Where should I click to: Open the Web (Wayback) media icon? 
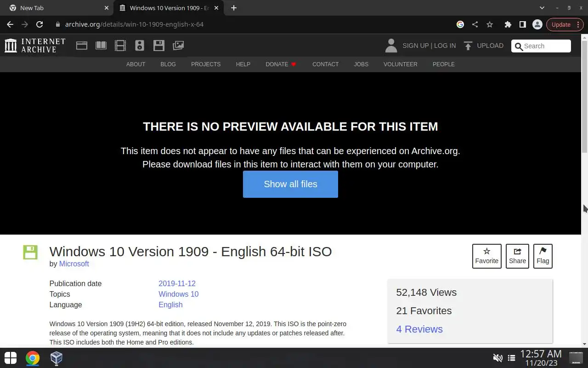pos(82,46)
